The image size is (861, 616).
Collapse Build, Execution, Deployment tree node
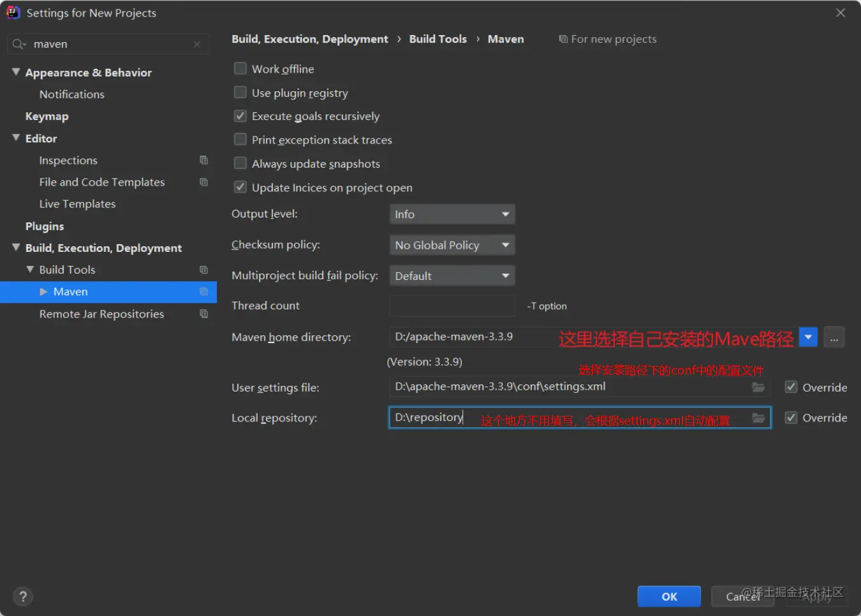tap(16, 247)
